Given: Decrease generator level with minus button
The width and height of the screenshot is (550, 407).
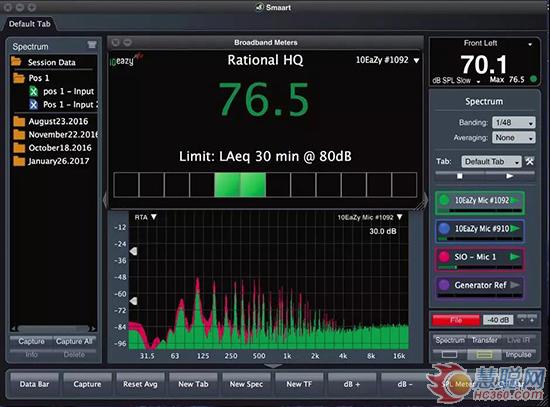Looking at the screenshot, I should [522, 320].
